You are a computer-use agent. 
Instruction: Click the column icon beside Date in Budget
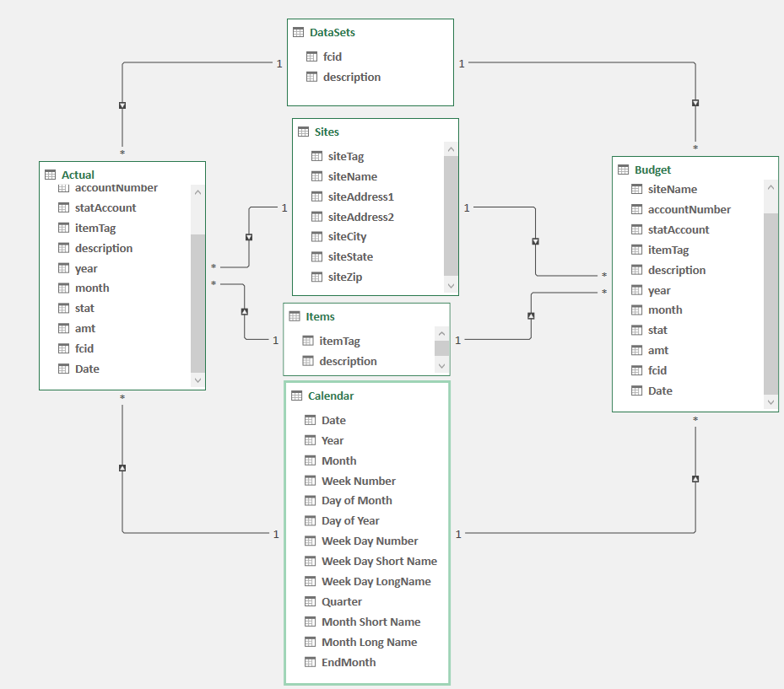point(636,390)
